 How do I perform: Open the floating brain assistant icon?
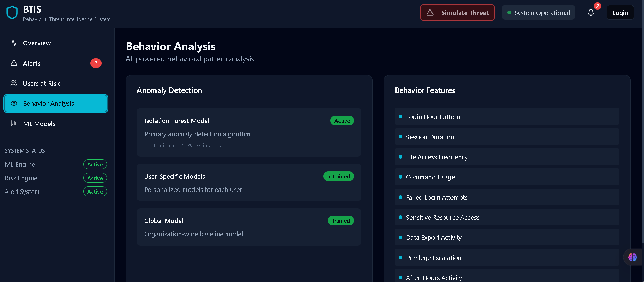pyautogui.click(x=632, y=257)
